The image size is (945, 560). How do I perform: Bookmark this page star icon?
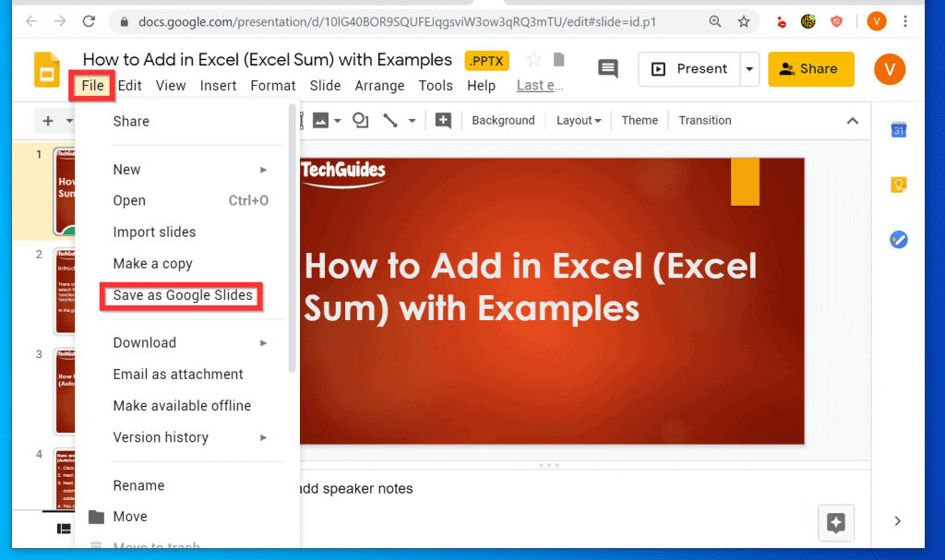(744, 22)
